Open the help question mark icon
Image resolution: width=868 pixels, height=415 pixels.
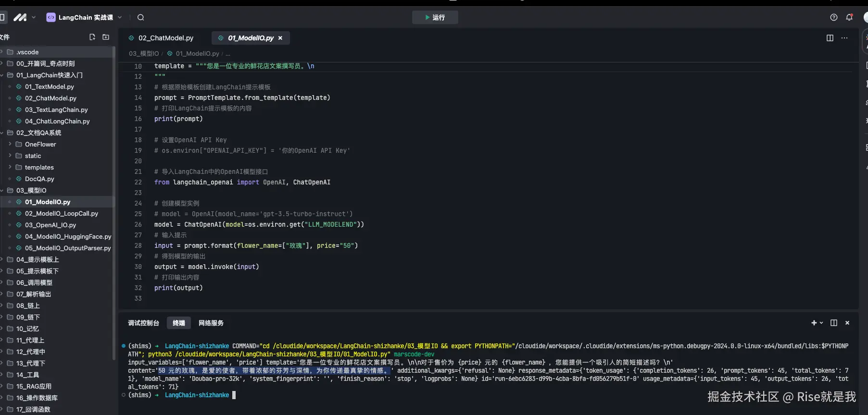(x=834, y=17)
